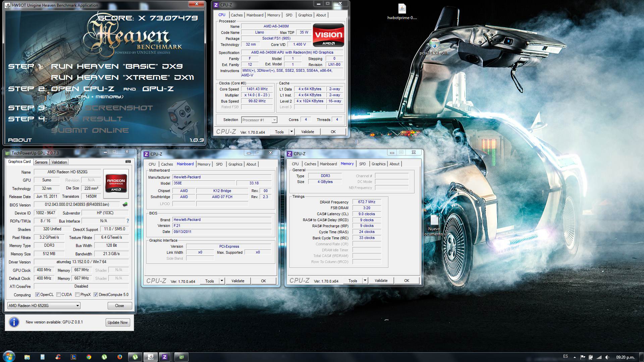Viewport: 644px width, 362px height.
Task: Open Windows Explorer from the taskbar
Action: pyautogui.click(x=27, y=357)
